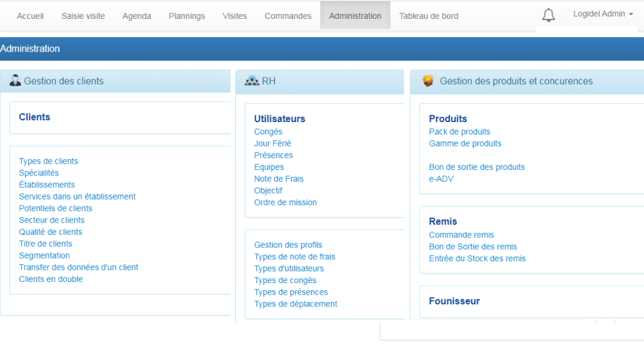
Task: Open the Produits heading link
Action: point(448,119)
